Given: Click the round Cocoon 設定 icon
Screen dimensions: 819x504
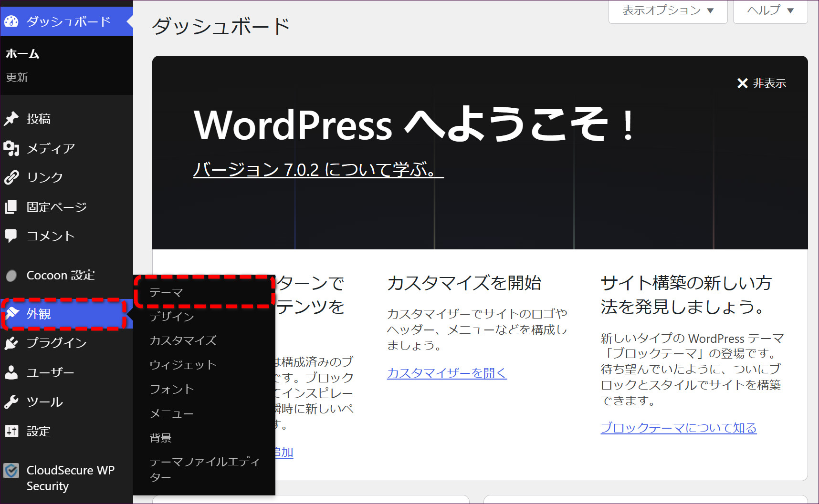Looking at the screenshot, I should [11, 275].
